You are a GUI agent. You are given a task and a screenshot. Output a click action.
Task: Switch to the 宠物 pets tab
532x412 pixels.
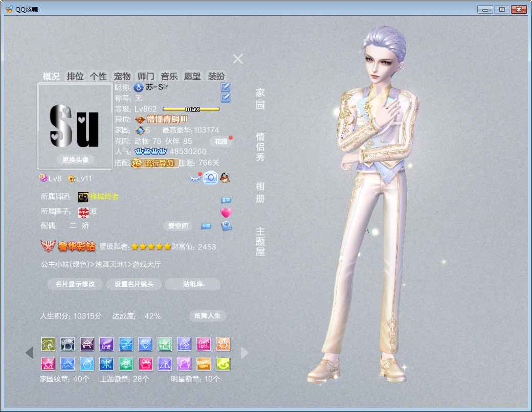tap(122, 76)
